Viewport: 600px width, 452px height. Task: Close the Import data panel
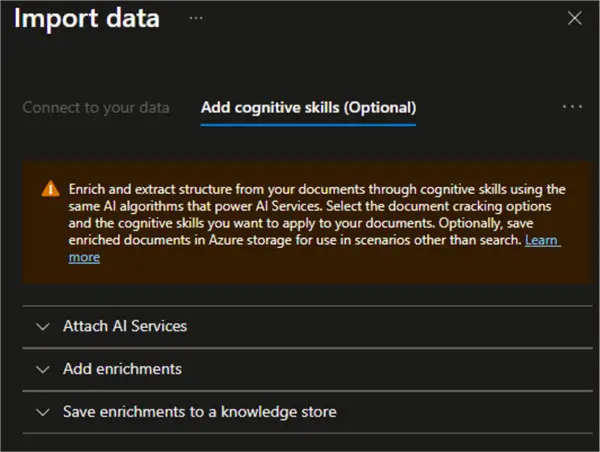click(574, 18)
